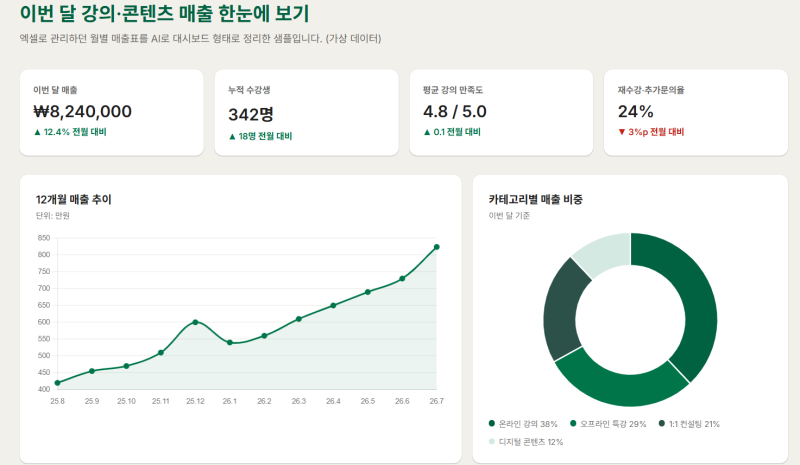Screen dimensions: 800x465
Task: Click the 재수강·추가문의율 24% value
Action: (x=636, y=111)
